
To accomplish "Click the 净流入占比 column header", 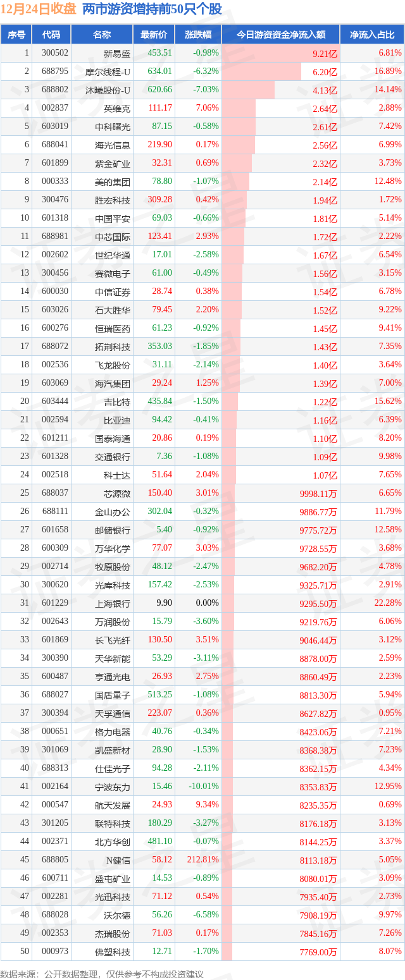I will (372, 34).
